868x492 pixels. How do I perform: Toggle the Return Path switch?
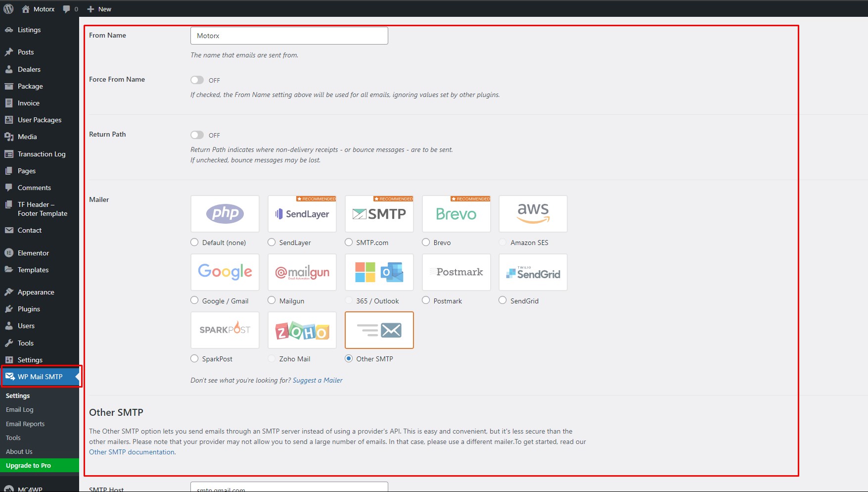(197, 135)
